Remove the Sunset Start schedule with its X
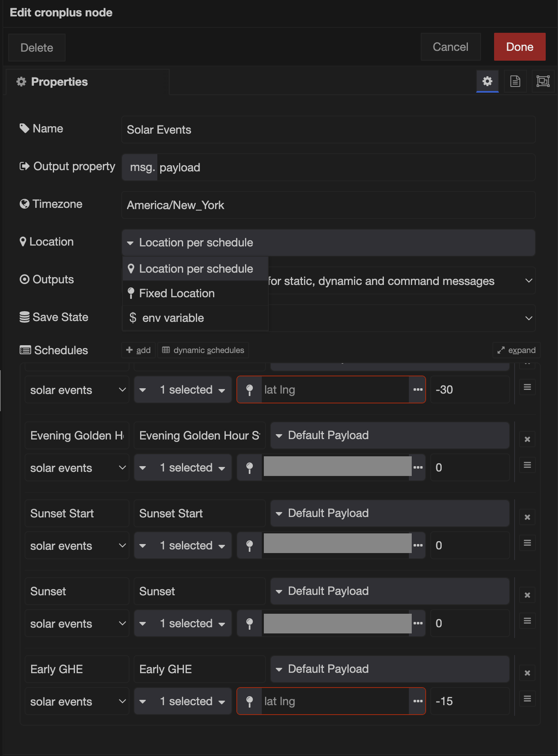558x756 pixels. pos(527,517)
